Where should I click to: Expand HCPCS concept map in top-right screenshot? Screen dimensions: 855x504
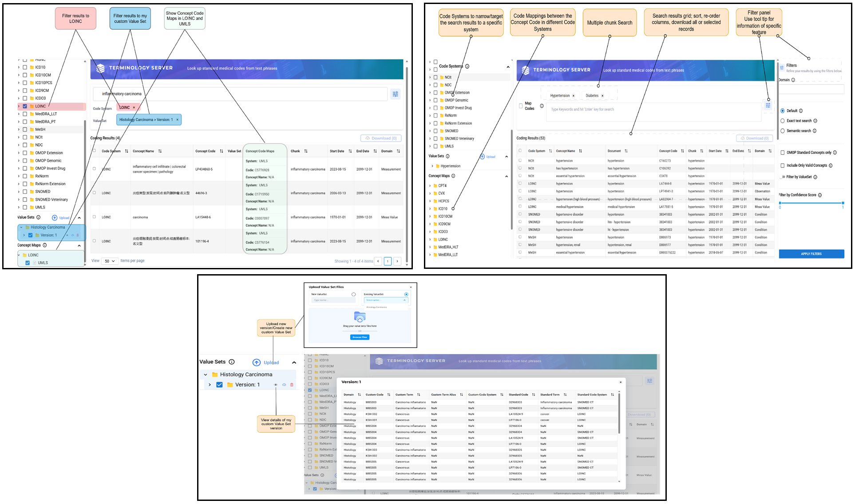(x=430, y=201)
